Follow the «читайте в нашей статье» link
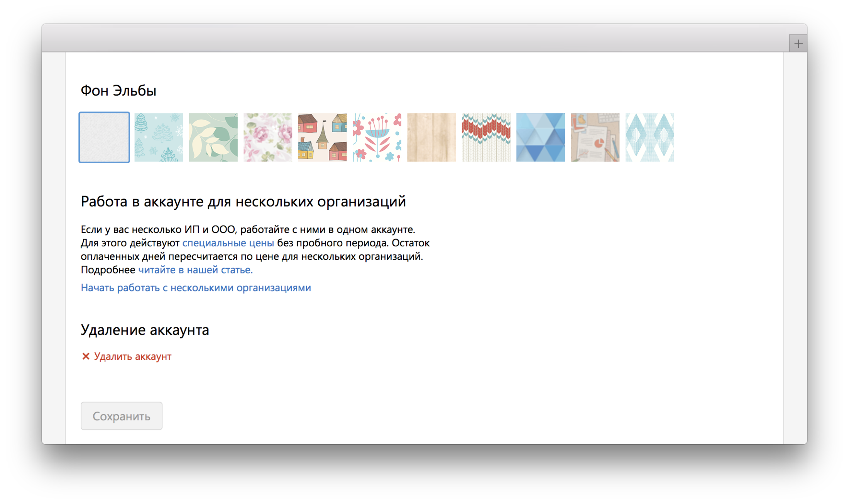 (x=195, y=270)
